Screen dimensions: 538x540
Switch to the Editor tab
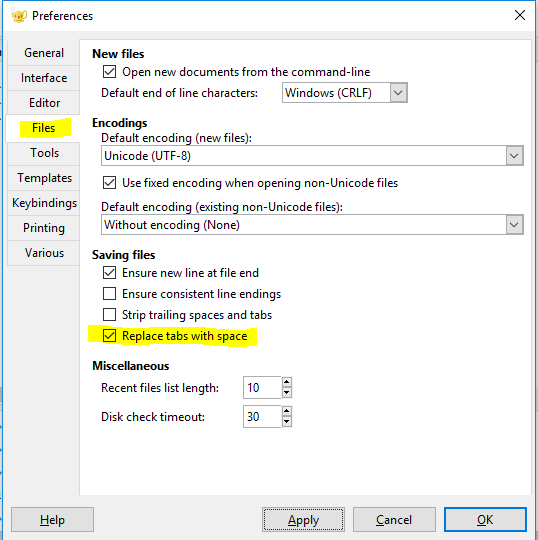pyautogui.click(x=44, y=103)
